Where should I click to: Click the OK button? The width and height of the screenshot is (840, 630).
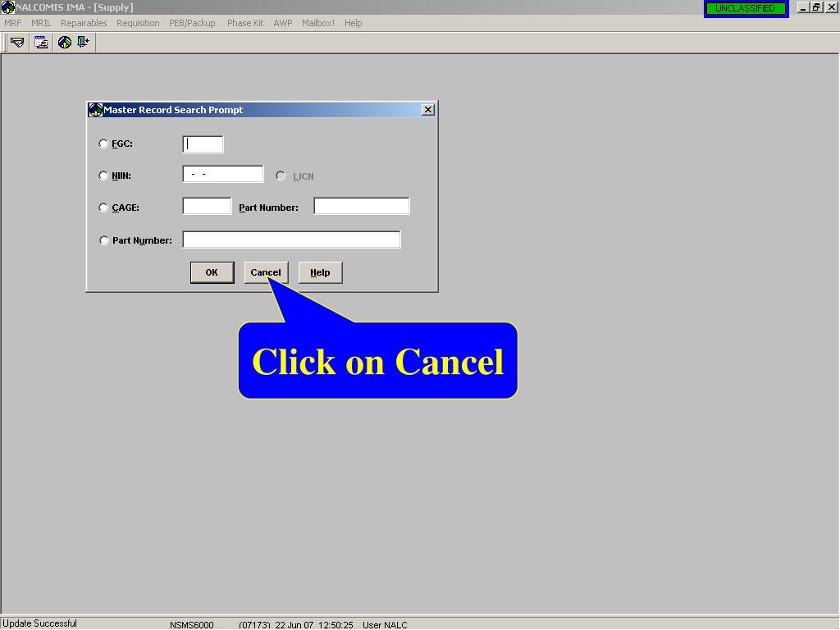tap(212, 272)
